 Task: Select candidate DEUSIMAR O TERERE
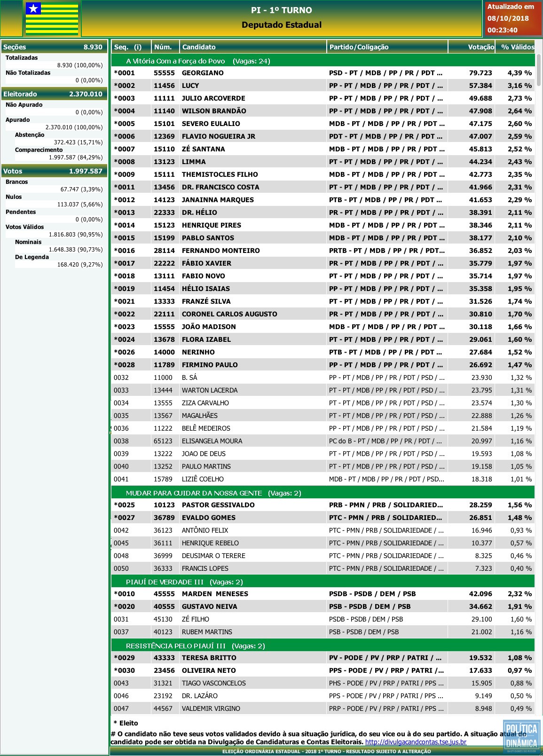click(x=323, y=556)
